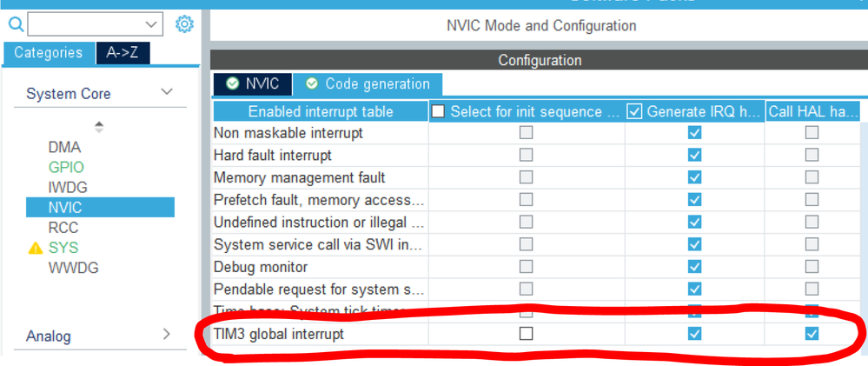Toggle Generate IRQ handler for System service call row
The height and width of the screenshot is (366, 868).
click(x=694, y=244)
